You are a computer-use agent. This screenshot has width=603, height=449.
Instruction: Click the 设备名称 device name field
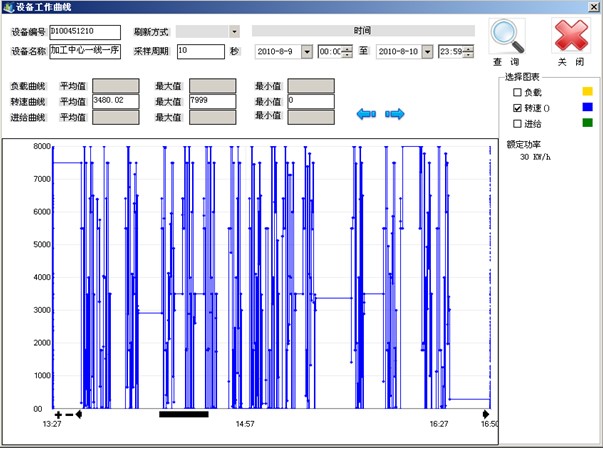pos(85,52)
